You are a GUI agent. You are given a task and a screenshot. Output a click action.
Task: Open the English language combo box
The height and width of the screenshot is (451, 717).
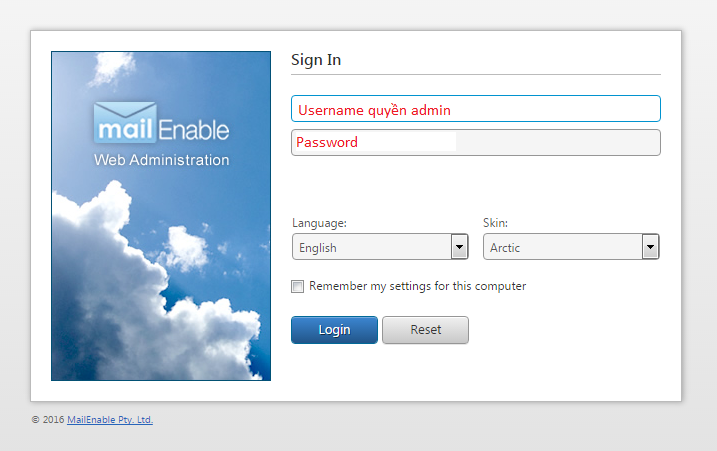pyautogui.click(x=380, y=247)
